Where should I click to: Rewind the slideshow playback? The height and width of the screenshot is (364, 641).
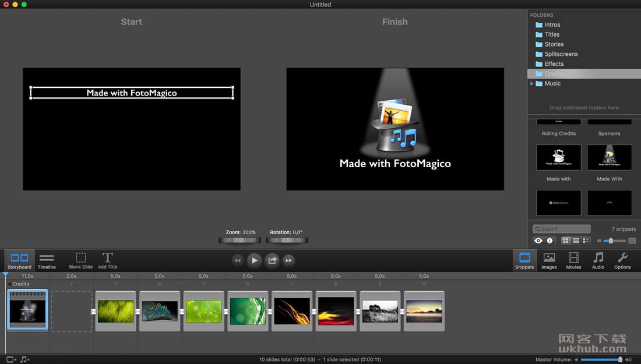pos(237,260)
